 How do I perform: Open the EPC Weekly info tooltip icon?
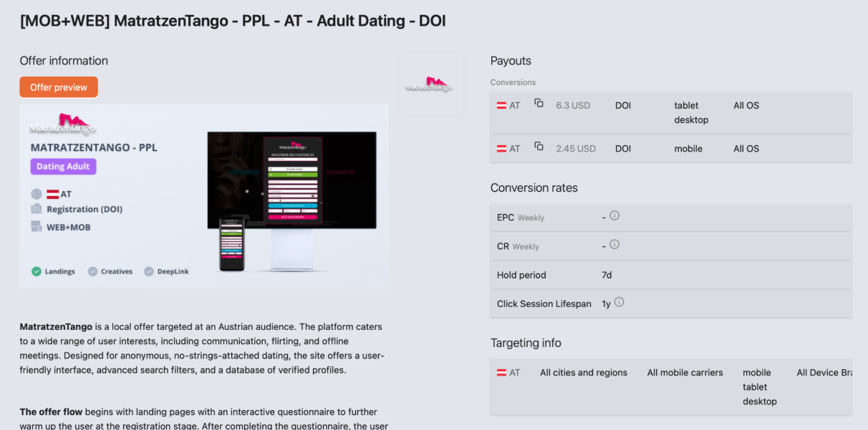614,215
